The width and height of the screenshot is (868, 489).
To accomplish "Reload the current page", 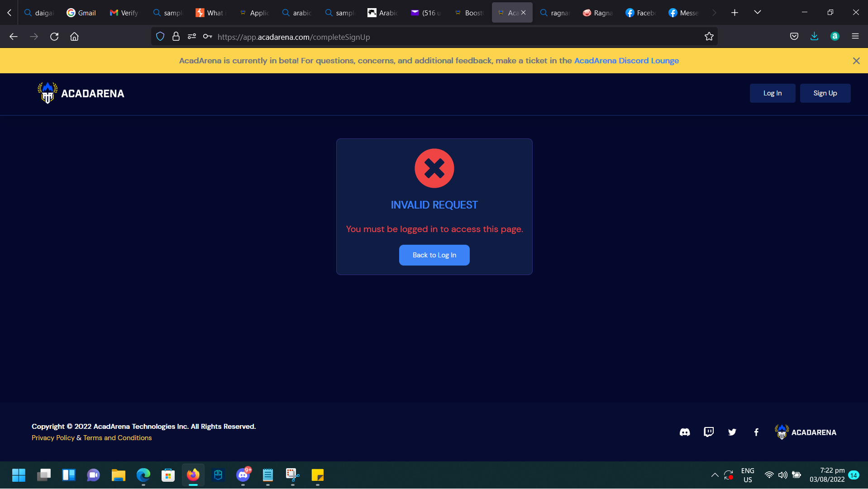I will pyautogui.click(x=54, y=37).
